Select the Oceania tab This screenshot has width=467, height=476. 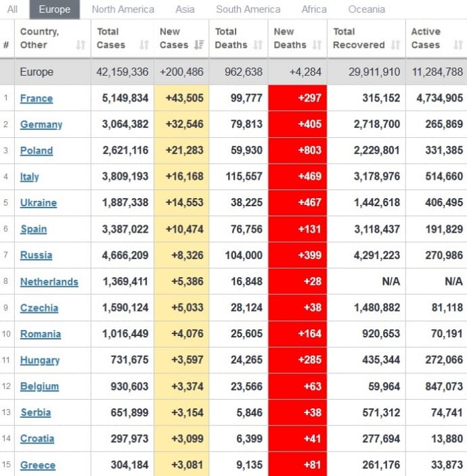click(x=366, y=9)
